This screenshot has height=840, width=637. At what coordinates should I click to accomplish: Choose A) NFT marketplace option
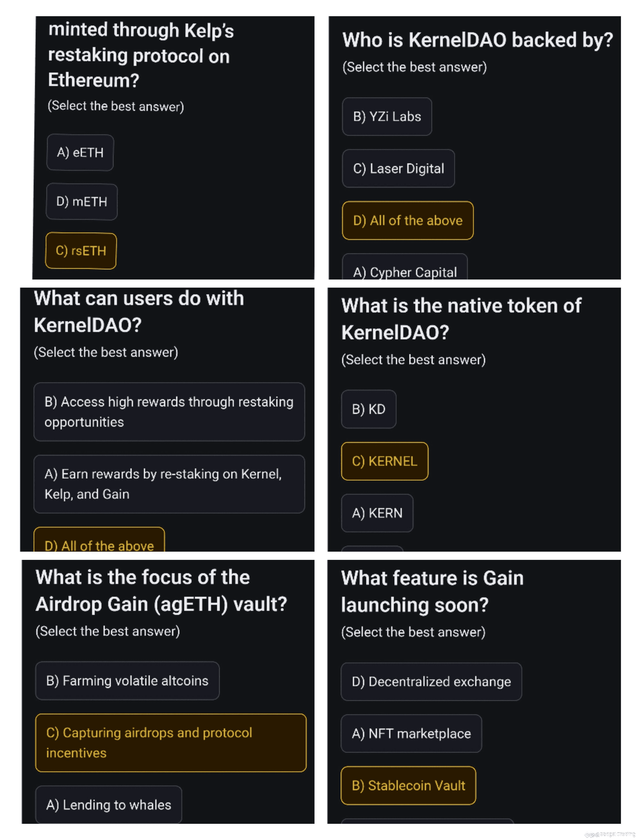tap(411, 734)
